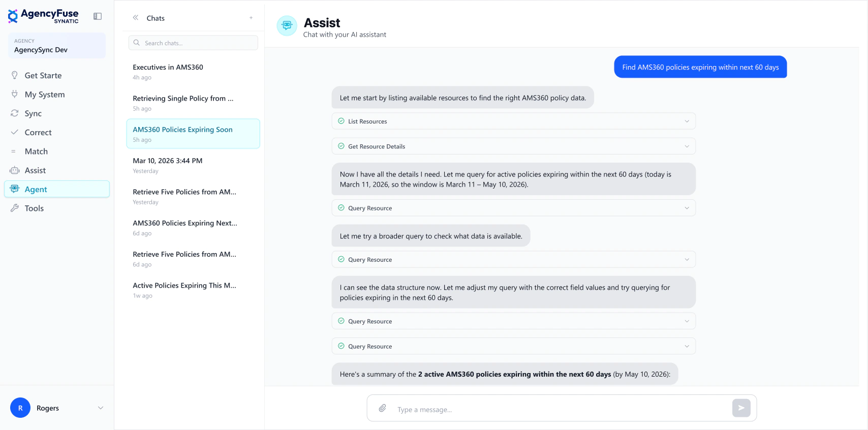Expand the List Resources step
The height and width of the screenshot is (430, 868).
tap(514, 121)
